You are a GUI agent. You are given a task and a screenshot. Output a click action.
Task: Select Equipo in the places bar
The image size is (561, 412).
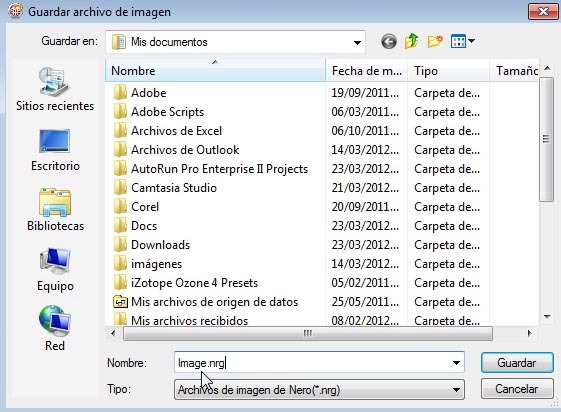(x=55, y=270)
